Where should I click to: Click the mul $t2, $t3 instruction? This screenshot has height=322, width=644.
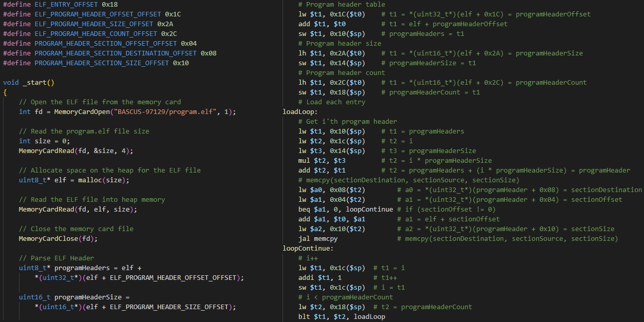tap(321, 160)
